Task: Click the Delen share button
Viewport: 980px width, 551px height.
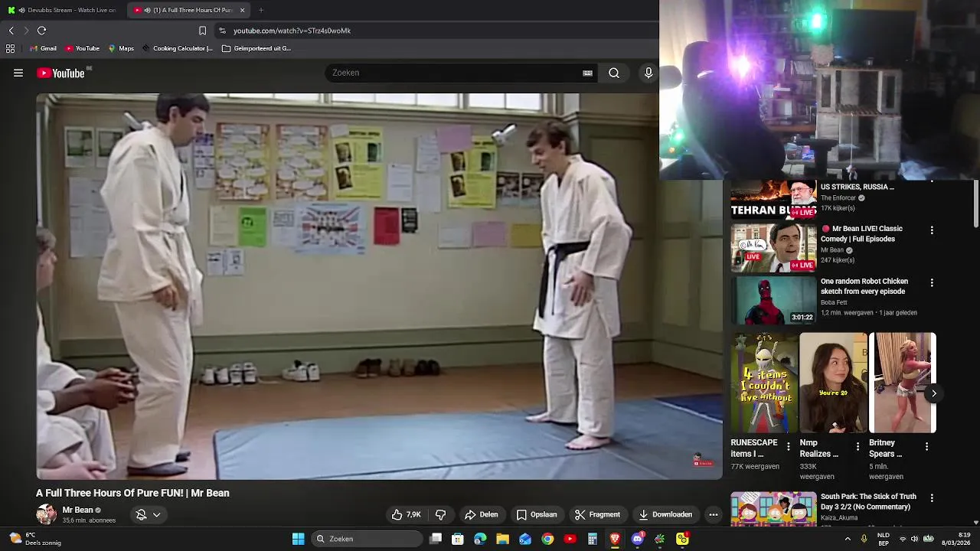Action: [x=482, y=514]
